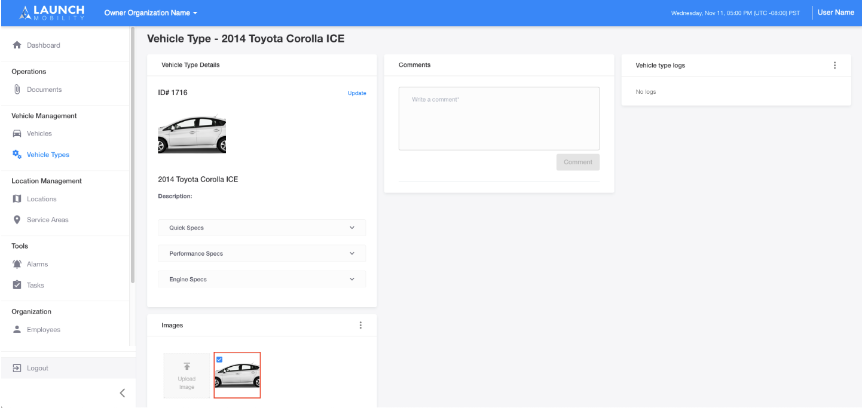
Task: Click the '2014 Toyota Corolla ICE' name below photo
Action: click(198, 179)
